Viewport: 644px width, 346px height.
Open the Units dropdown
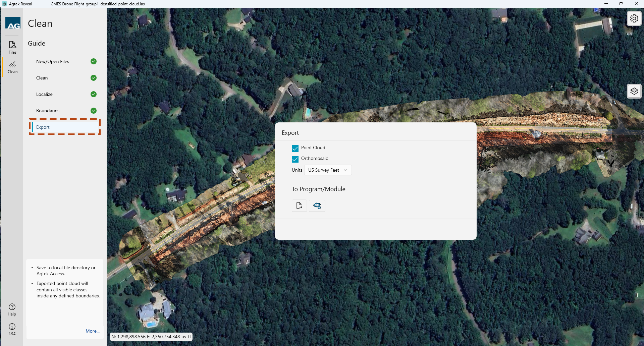click(x=328, y=170)
